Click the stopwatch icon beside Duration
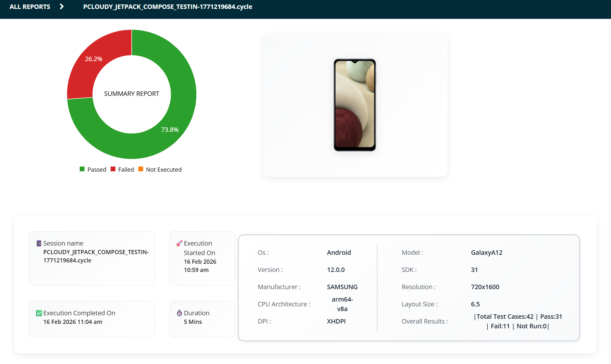The height and width of the screenshot is (364, 611). 179,313
